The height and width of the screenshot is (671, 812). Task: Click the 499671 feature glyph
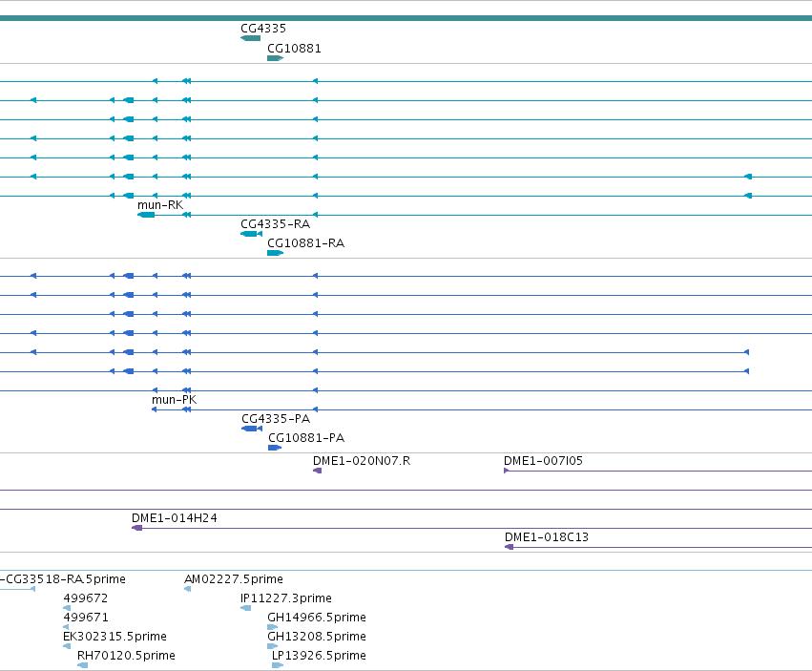click(66, 627)
